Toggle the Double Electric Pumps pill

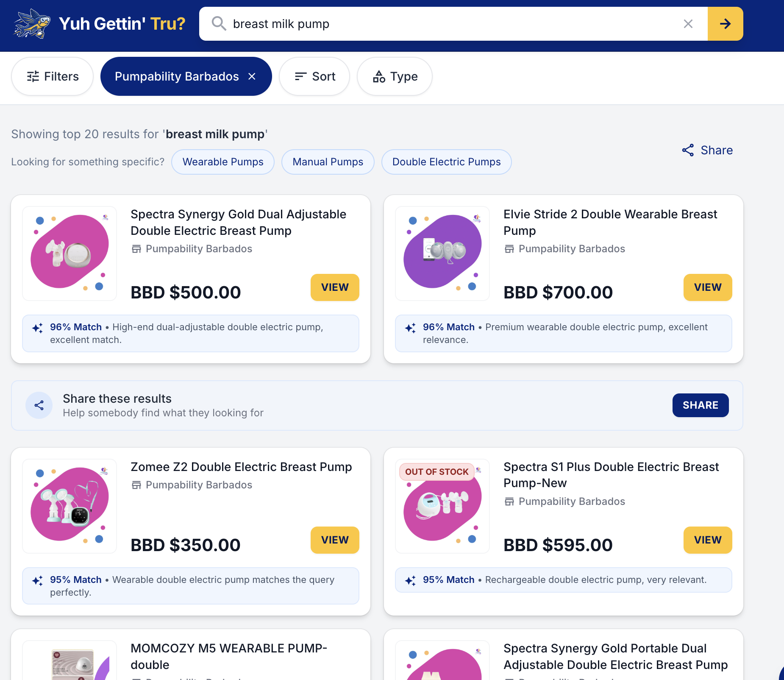(446, 162)
